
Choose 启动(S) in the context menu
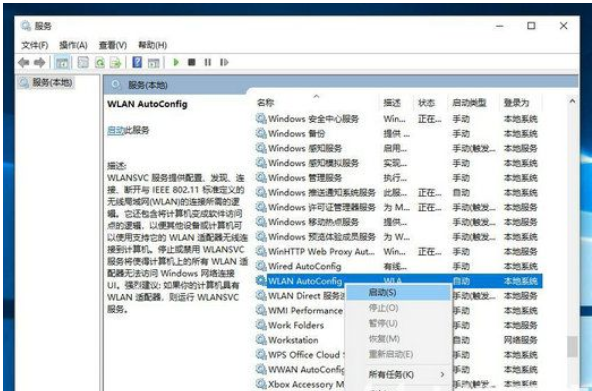tap(399, 292)
